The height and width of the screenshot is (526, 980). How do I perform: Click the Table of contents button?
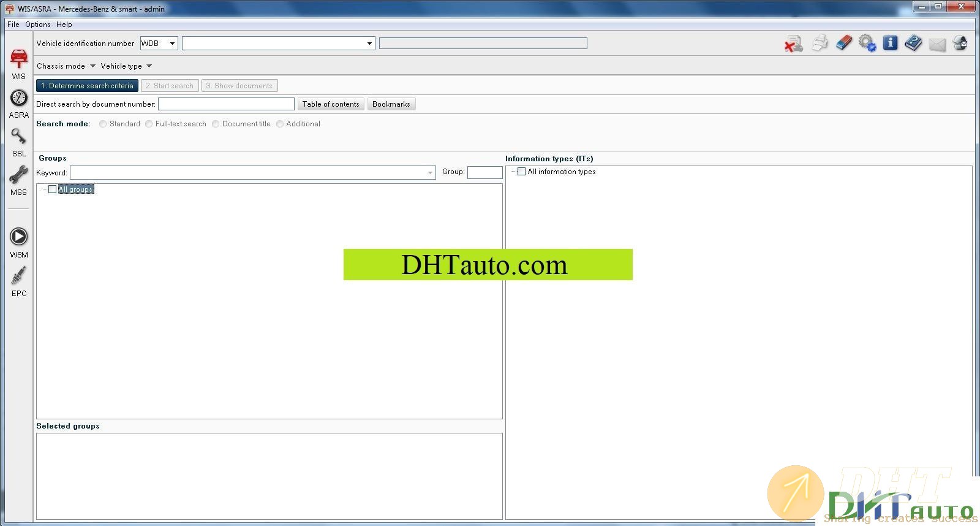pos(331,104)
